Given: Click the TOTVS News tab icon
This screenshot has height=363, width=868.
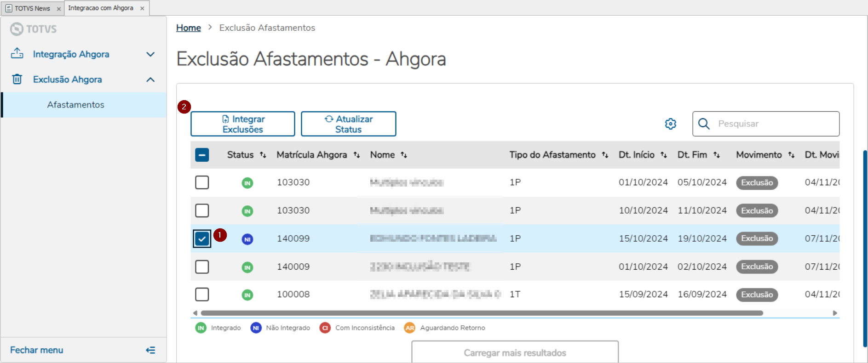Looking at the screenshot, I should [x=9, y=8].
